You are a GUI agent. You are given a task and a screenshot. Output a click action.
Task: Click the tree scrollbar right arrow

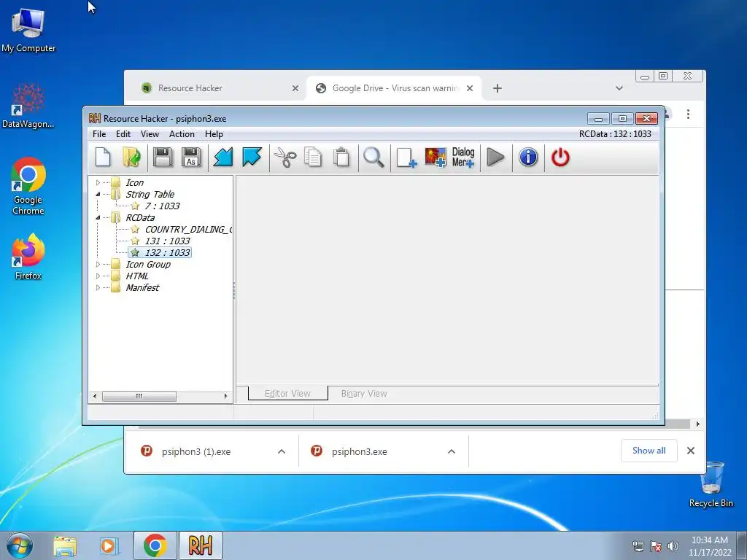tap(226, 396)
